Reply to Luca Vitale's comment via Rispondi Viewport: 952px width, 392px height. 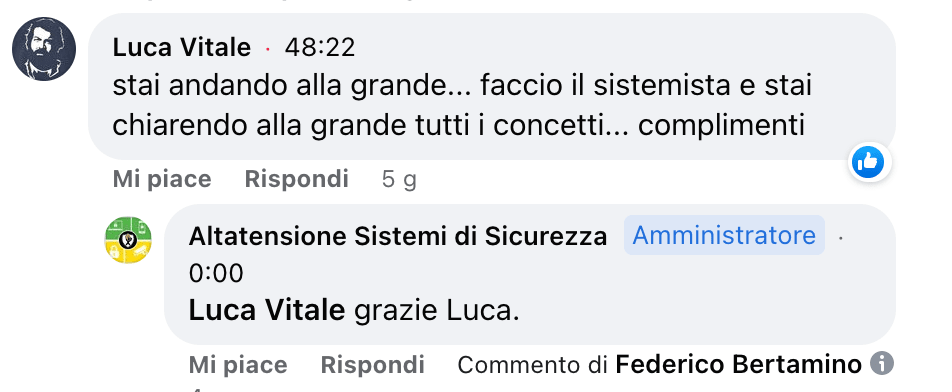coord(296,179)
